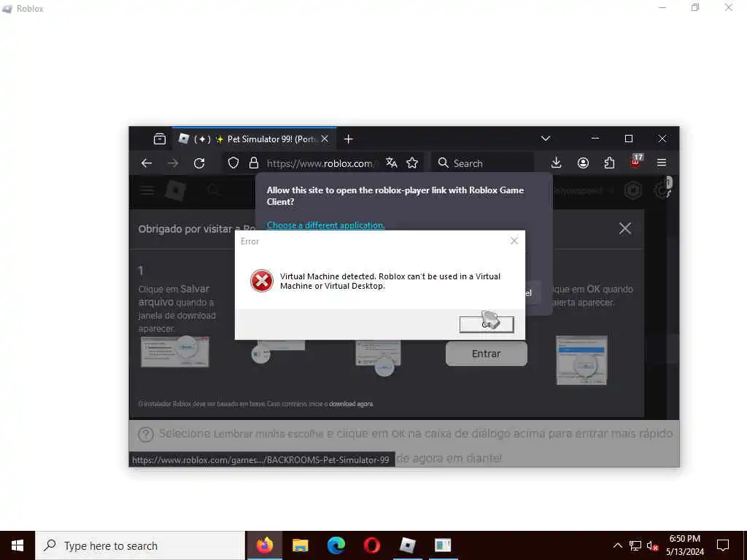Bookmark this page with the star

(412, 163)
